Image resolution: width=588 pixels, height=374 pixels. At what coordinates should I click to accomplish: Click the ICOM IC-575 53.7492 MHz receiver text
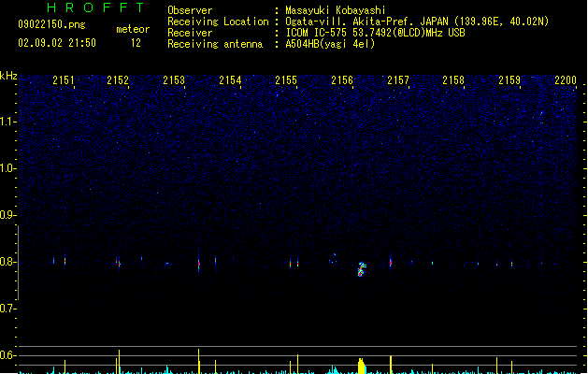point(376,33)
